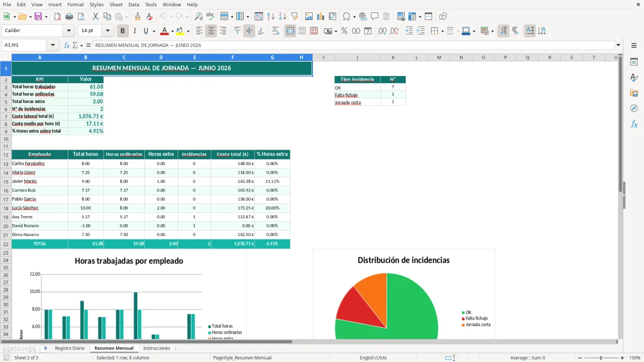Toggle Align Right
The image size is (644, 362).
[223, 31]
